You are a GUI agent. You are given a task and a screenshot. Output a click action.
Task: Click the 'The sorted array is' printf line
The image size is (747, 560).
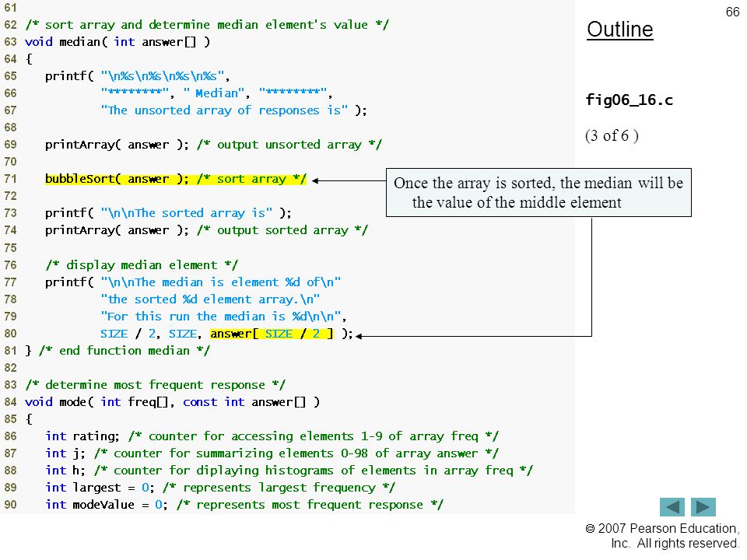(x=168, y=213)
